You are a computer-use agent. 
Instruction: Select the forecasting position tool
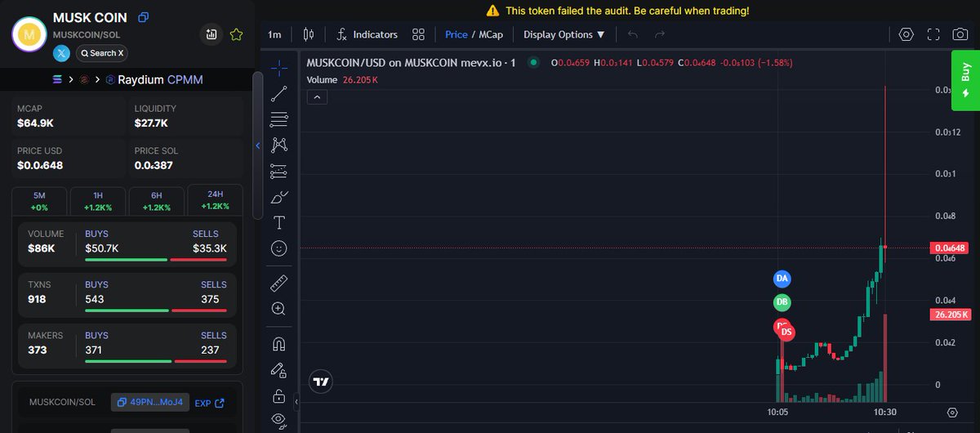[278, 172]
